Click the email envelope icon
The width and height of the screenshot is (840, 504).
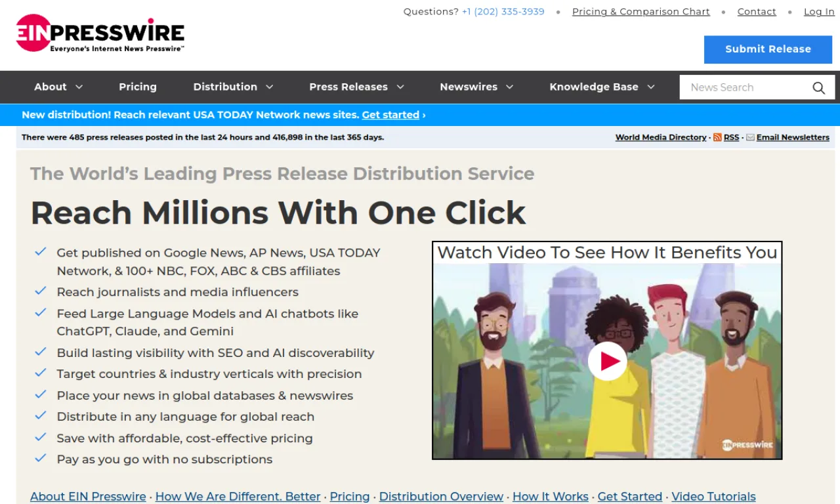coord(750,137)
